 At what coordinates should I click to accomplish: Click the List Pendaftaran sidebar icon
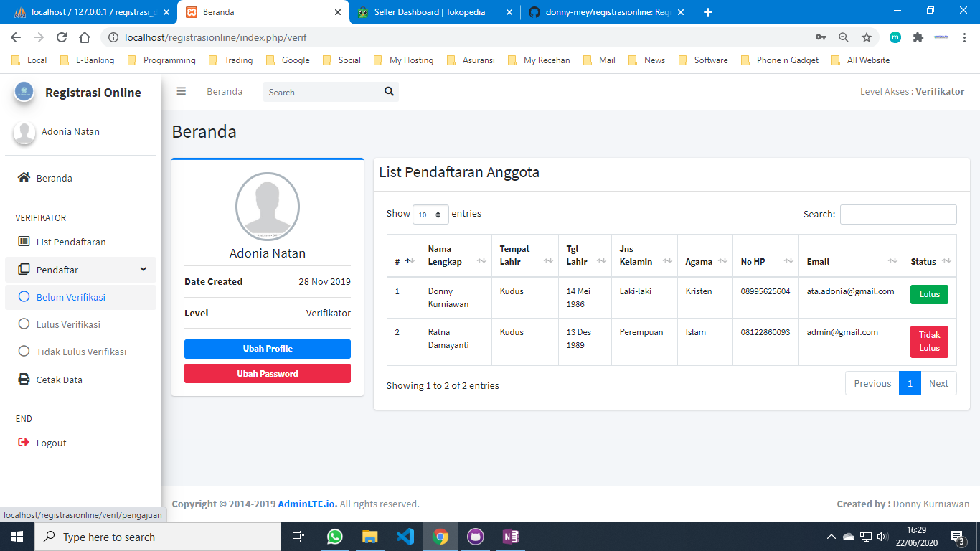pos(24,242)
